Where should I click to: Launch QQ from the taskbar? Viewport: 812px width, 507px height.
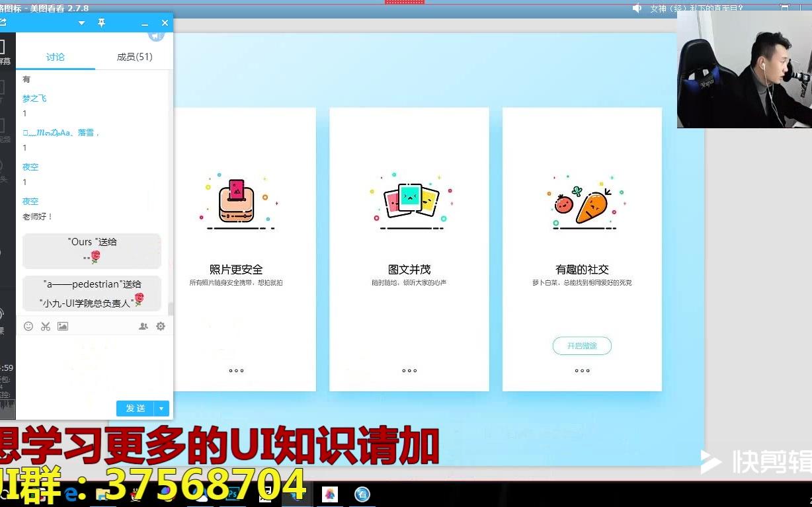134,496
